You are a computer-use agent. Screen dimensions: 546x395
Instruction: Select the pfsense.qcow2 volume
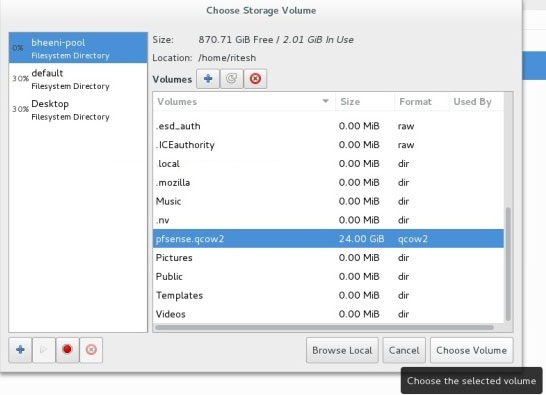point(328,239)
